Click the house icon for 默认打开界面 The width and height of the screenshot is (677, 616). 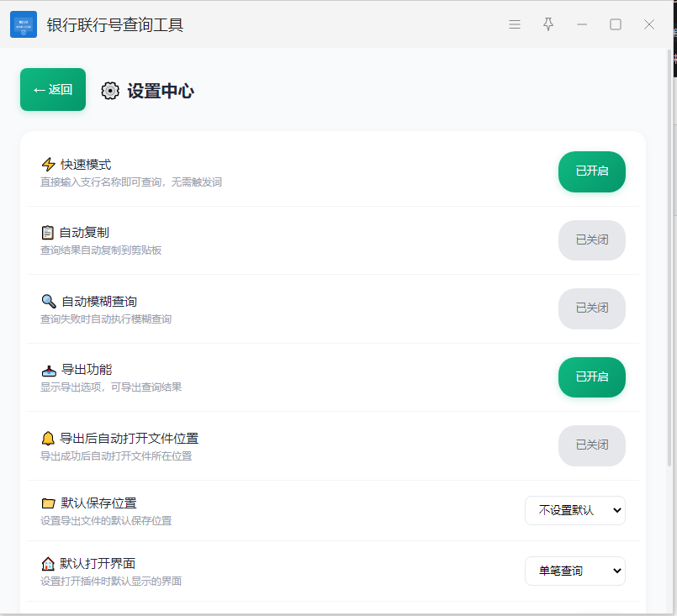(x=49, y=564)
